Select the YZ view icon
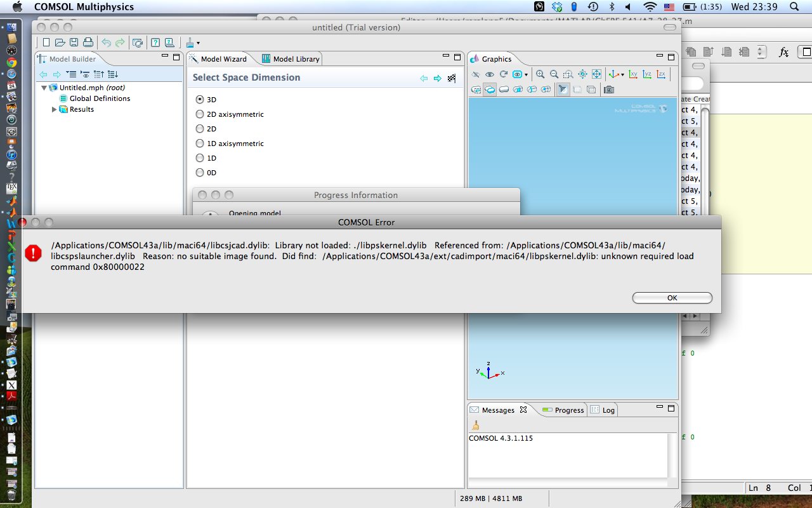Image resolution: width=812 pixels, height=508 pixels. tap(647, 74)
